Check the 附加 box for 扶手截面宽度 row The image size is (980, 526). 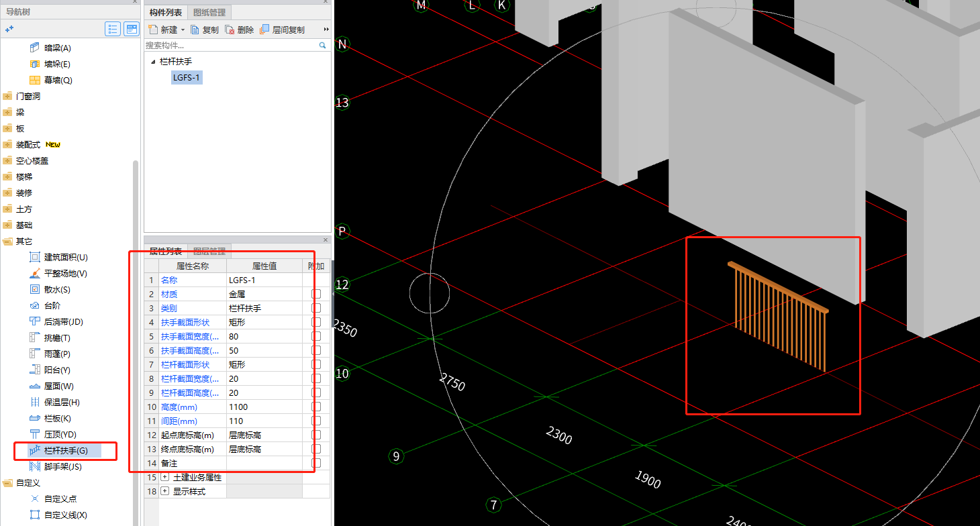point(316,336)
